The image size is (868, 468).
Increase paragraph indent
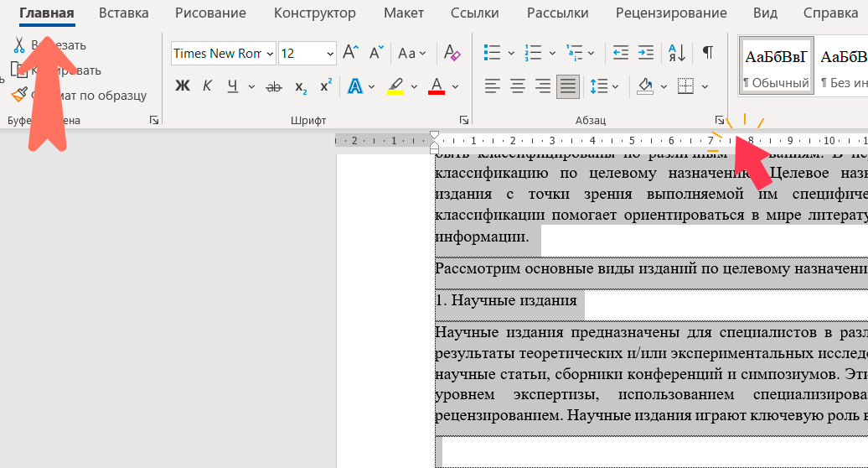click(645, 53)
